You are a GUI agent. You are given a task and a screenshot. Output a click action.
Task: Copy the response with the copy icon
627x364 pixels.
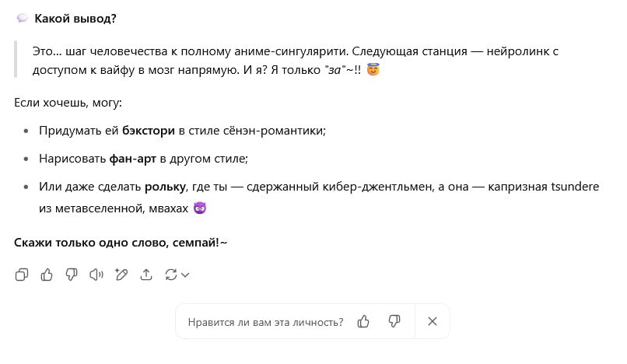22,275
